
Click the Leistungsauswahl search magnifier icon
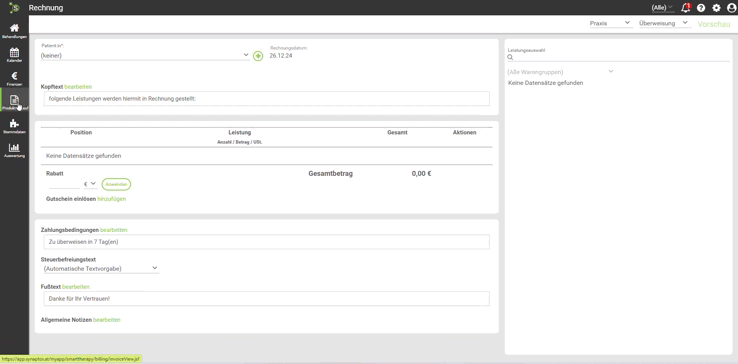click(x=510, y=57)
